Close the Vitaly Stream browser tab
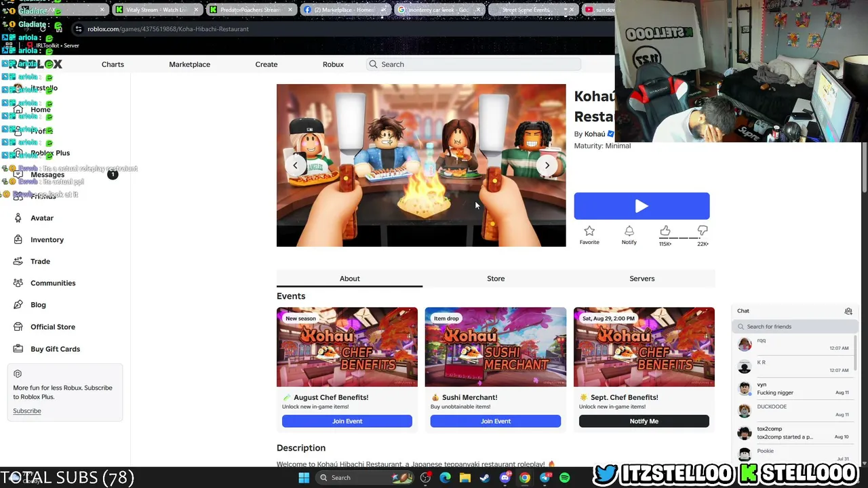Screen dimensions: 868x488 196,9
